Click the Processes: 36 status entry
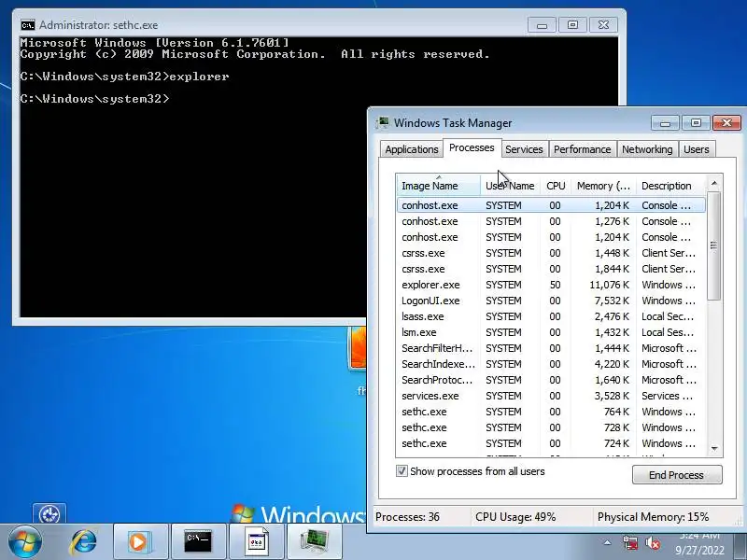 click(x=407, y=517)
